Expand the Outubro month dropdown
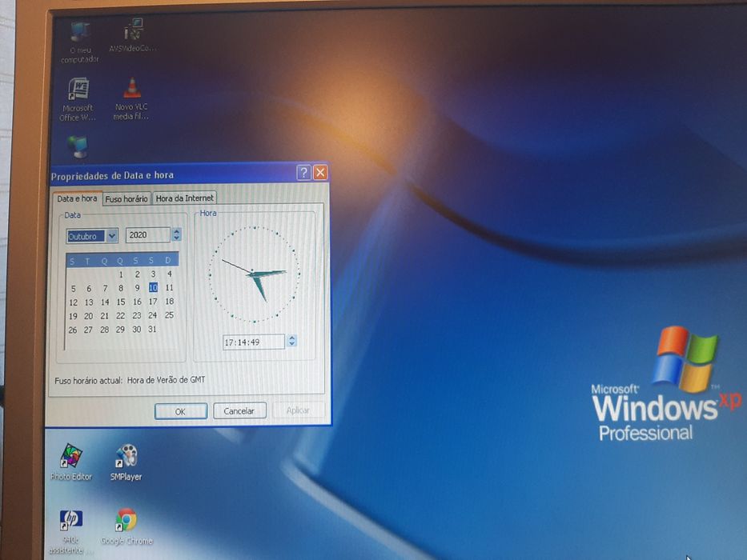 (x=112, y=236)
